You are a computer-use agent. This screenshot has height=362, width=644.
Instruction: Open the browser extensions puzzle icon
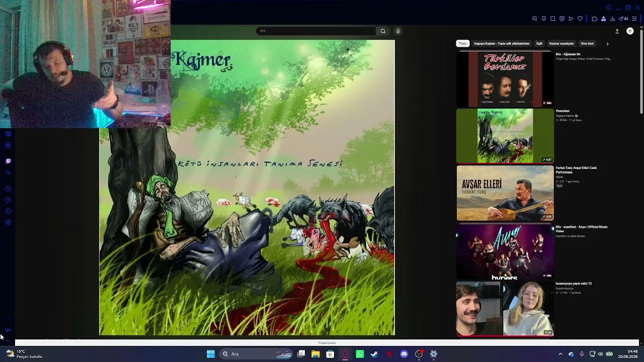594,19
